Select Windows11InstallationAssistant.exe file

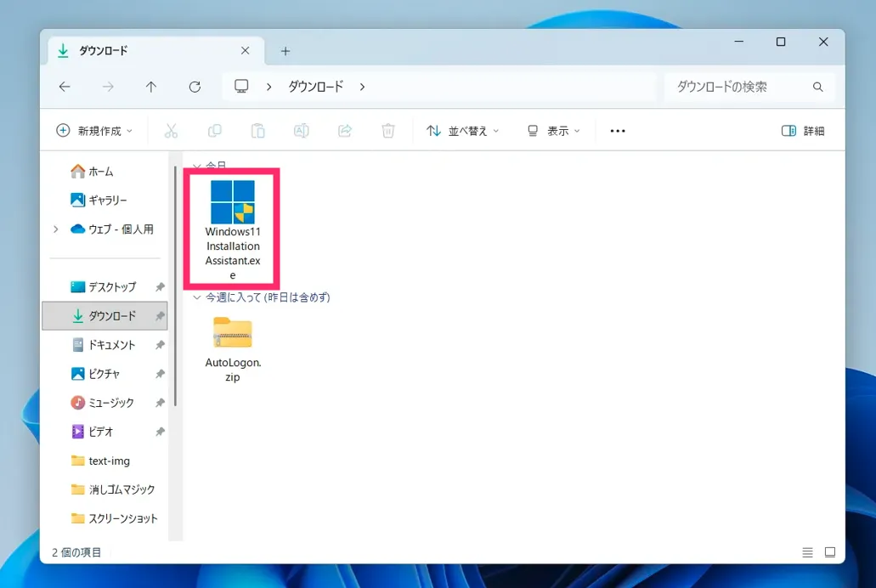click(232, 228)
